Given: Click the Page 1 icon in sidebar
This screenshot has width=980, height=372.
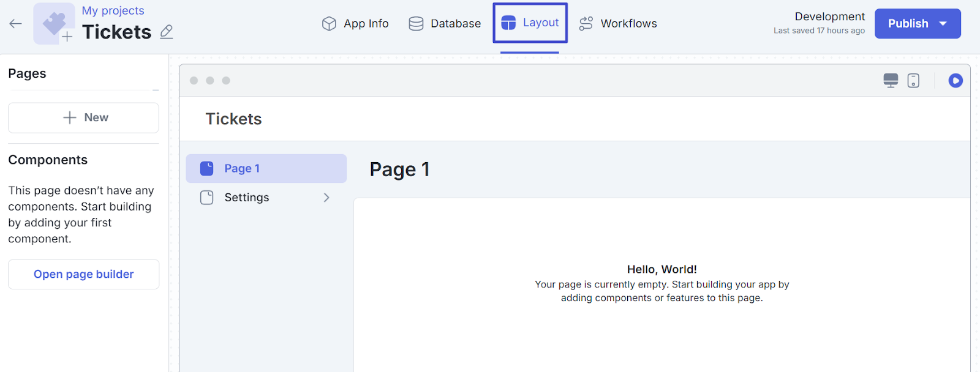Looking at the screenshot, I should pyautogui.click(x=207, y=168).
